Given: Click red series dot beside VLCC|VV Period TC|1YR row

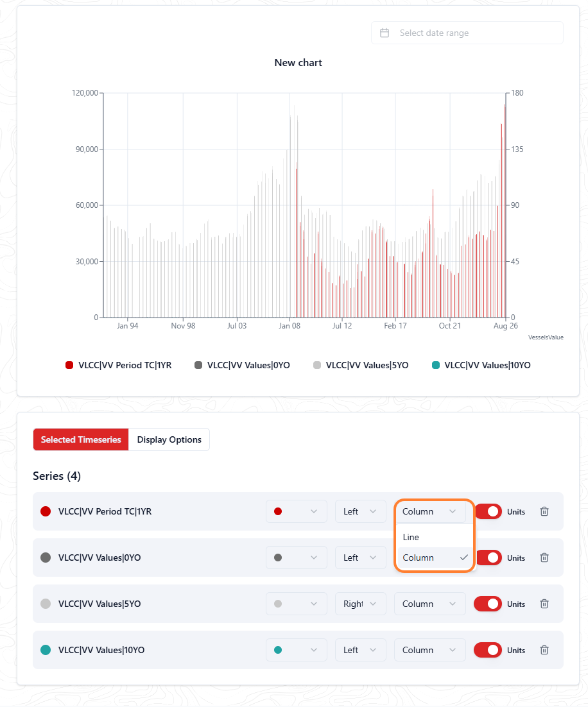Looking at the screenshot, I should [46, 511].
